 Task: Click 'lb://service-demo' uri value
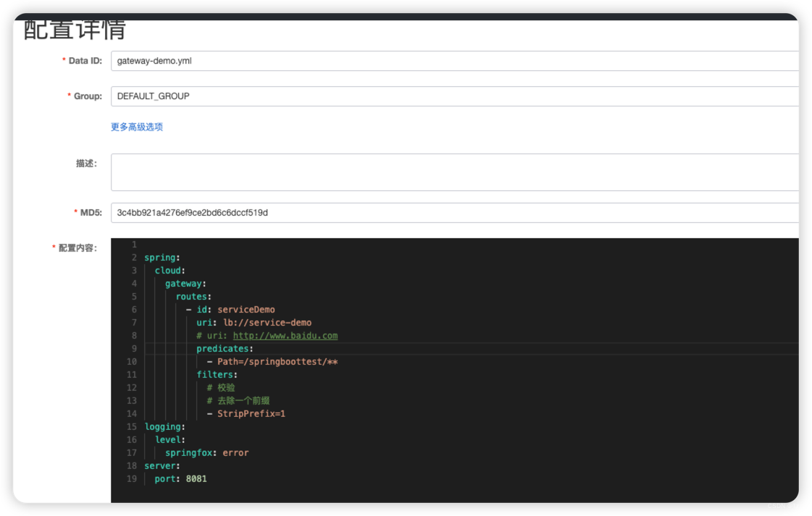pyautogui.click(x=267, y=323)
